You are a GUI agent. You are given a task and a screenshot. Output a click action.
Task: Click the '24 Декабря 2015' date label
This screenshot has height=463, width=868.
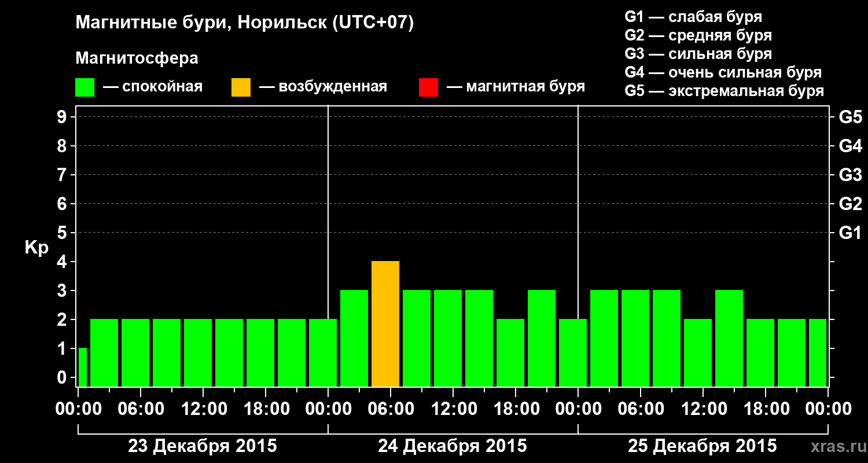(x=453, y=446)
